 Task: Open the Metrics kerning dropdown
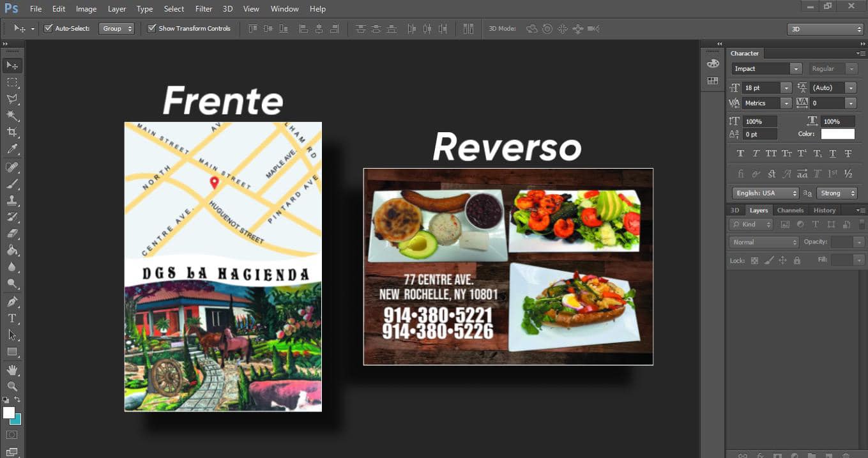click(786, 103)
